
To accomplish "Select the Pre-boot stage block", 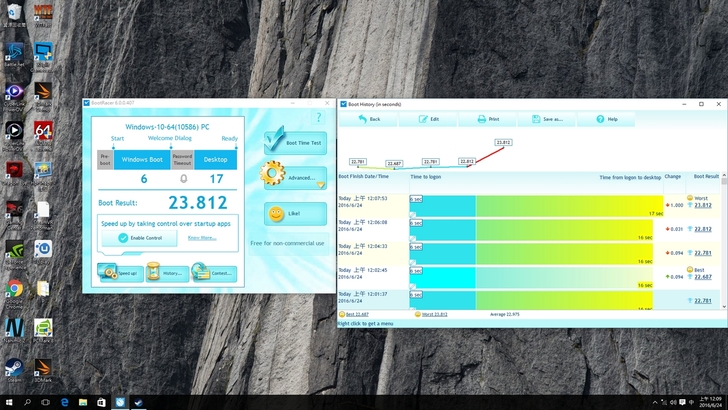I will [x=105, y=160].
